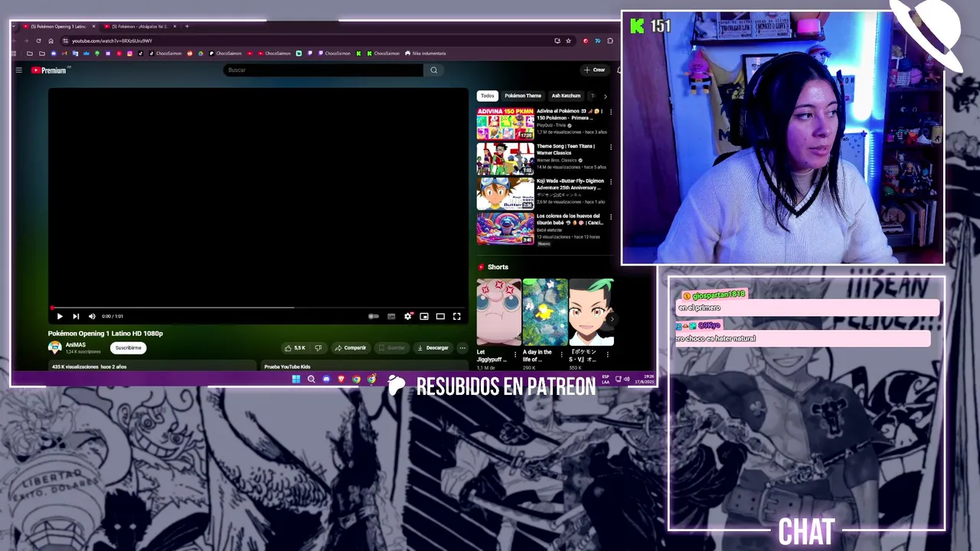Open the AniMAS channel name link

click(x=76, y=344)
